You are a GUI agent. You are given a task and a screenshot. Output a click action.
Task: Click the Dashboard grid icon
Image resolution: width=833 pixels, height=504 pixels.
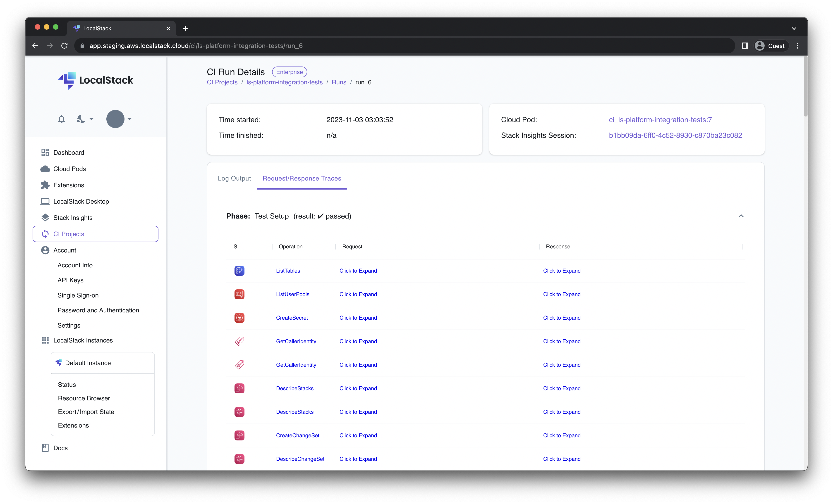[x=45, y=152]
